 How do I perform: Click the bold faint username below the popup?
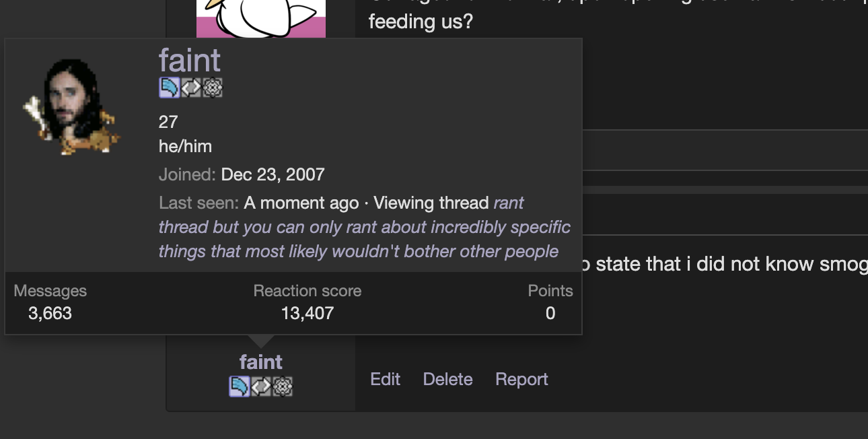261,362
